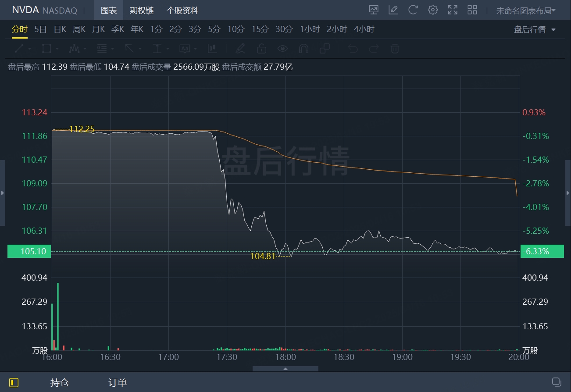Toggle the magnet snap mode
This screenshot has height=392, width=571.
303,48
